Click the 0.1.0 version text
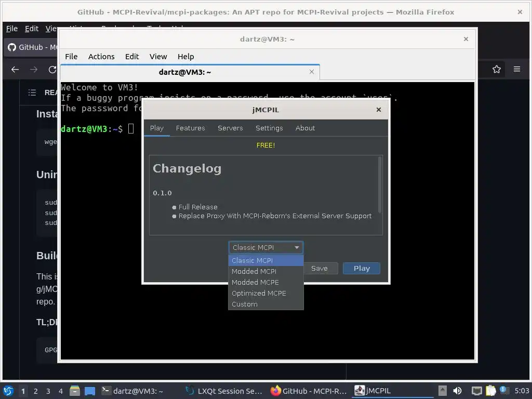Screen dimensions: 532x399 point(162,193)
